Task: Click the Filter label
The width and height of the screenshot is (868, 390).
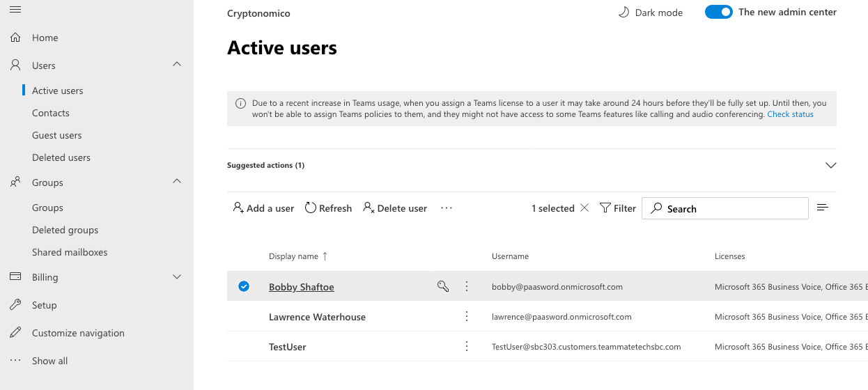Action: click(x=625, y=208)
